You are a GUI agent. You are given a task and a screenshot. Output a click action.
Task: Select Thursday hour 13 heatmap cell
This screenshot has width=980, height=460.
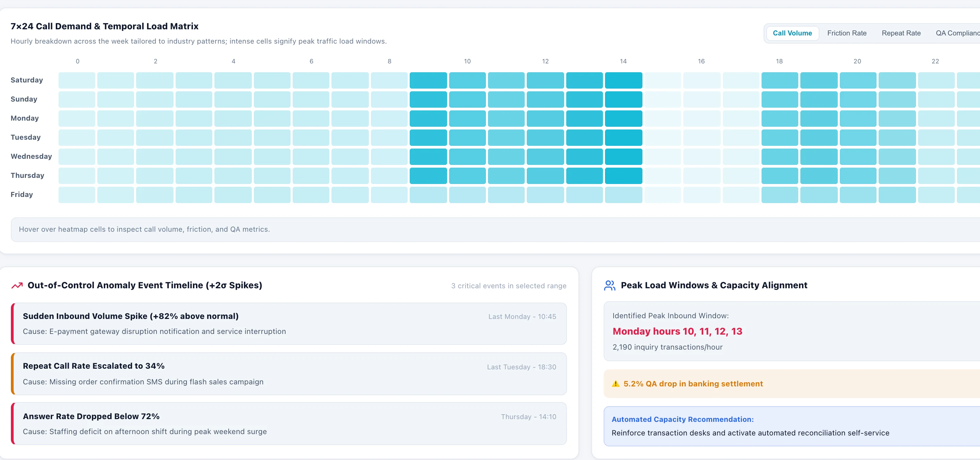584,175
